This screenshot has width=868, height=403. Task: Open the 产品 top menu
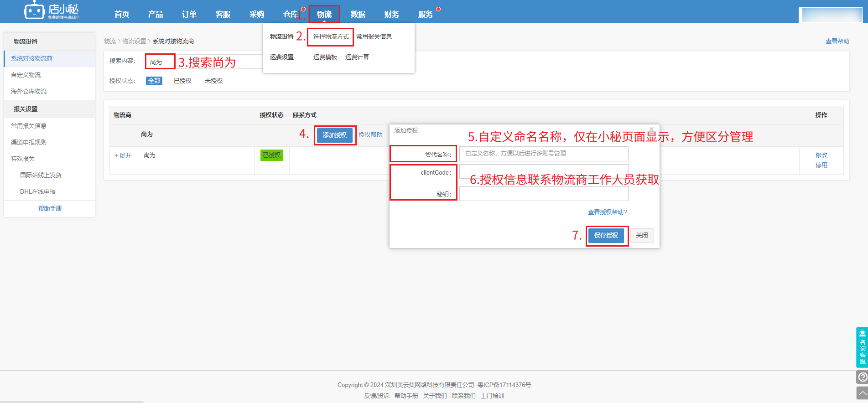(156, 14)
